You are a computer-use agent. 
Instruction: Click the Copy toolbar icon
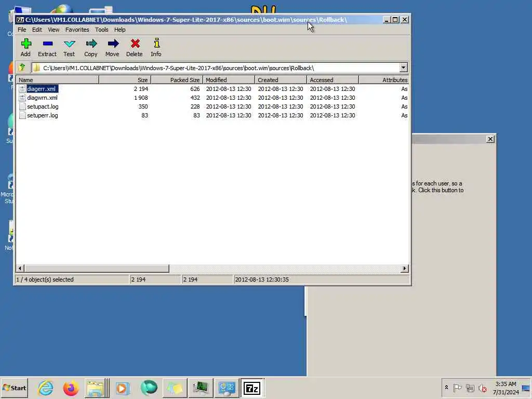(x=91, y=44)
